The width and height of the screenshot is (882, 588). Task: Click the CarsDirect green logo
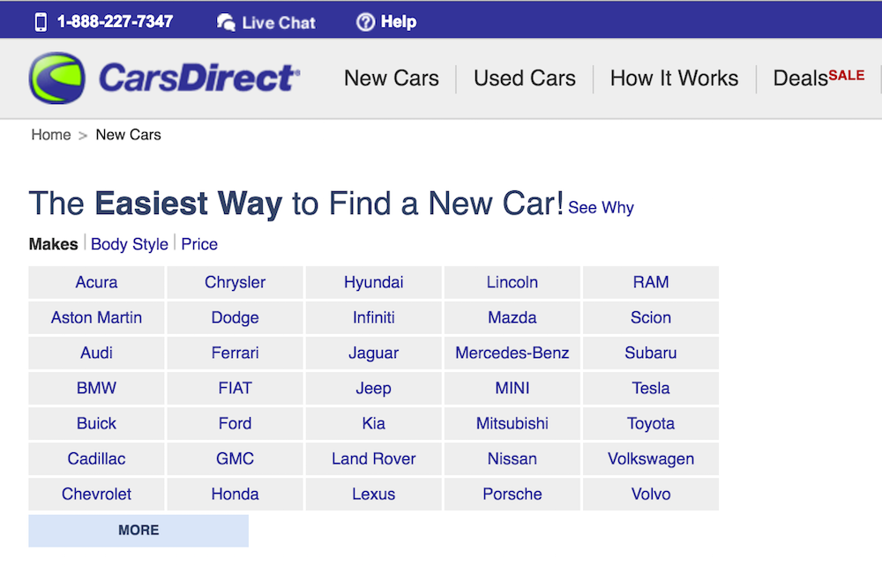(x=57, y=78)
